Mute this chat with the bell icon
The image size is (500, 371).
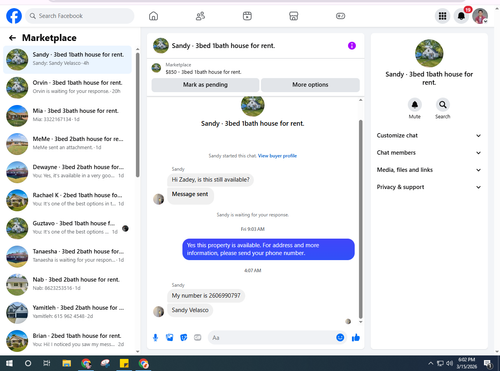[x=415, y=105]
